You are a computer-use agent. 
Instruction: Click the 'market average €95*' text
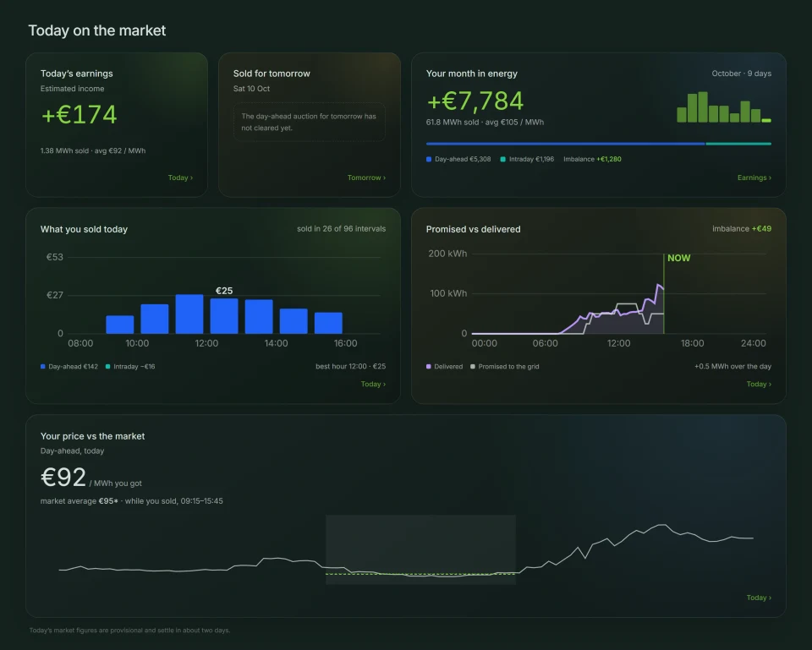point(80,501)
